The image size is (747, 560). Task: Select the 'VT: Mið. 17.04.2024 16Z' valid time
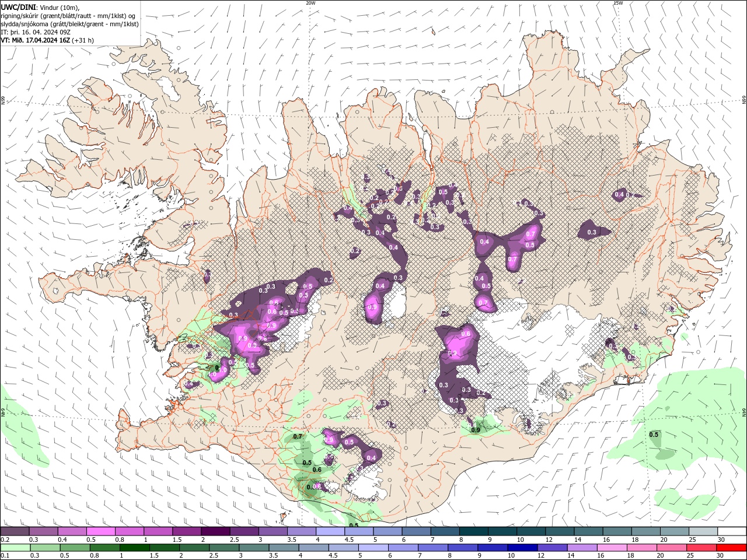[x=35, y=40]
